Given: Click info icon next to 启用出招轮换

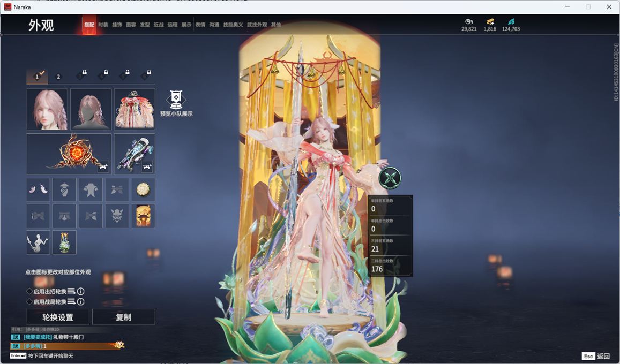Looking at the screenshot, I should 81,291.
